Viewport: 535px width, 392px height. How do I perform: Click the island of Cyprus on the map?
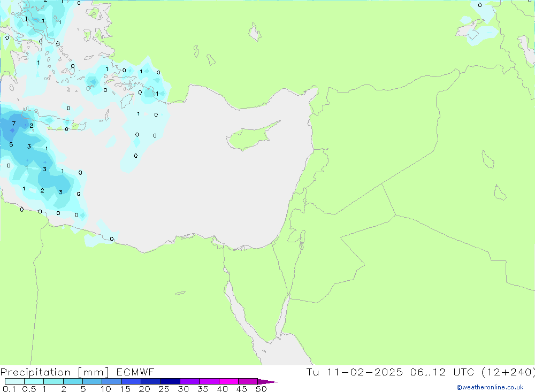pos(252,135)
